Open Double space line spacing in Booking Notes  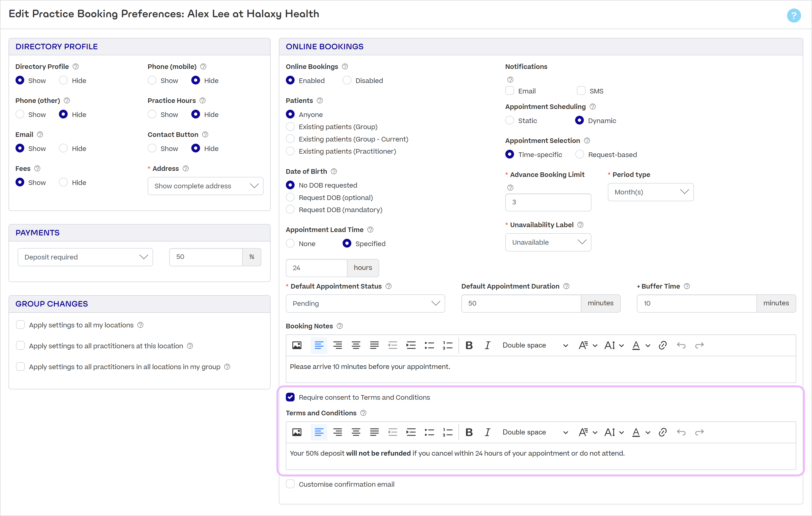point(535,345)
